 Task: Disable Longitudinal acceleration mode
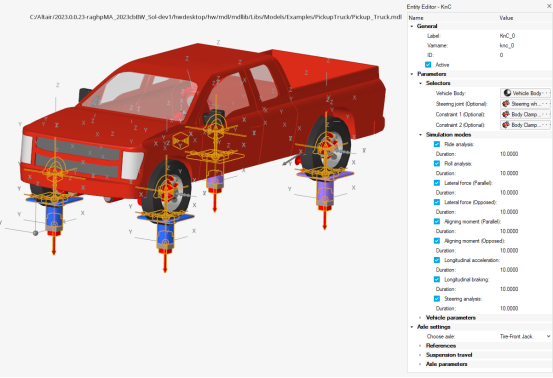[437, 260]
